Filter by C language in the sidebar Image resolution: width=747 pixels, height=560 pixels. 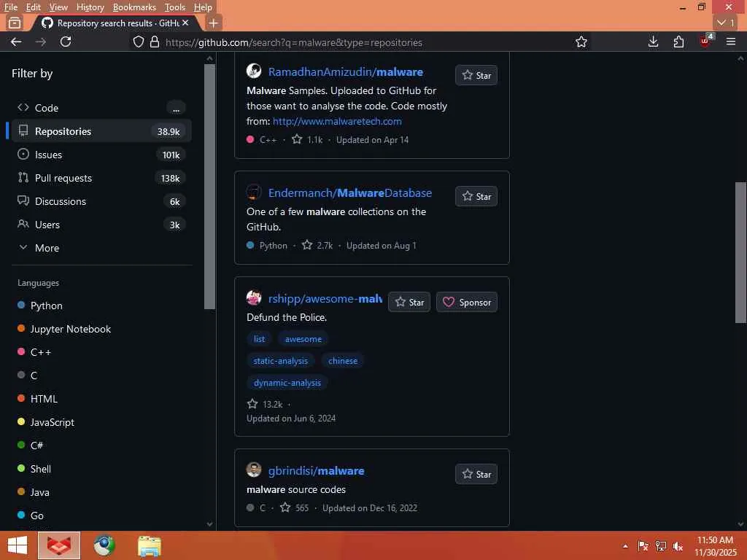tap(28, 376)
